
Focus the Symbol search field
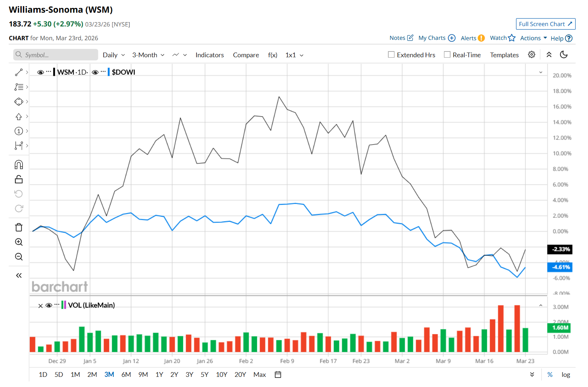(x=56, y=55)
